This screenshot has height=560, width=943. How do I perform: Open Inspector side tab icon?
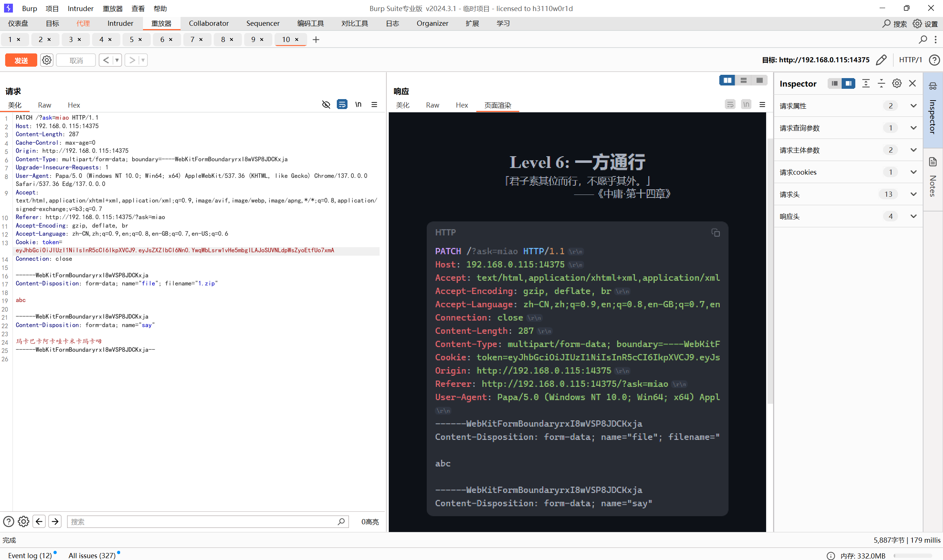click(x=932, y=87)
